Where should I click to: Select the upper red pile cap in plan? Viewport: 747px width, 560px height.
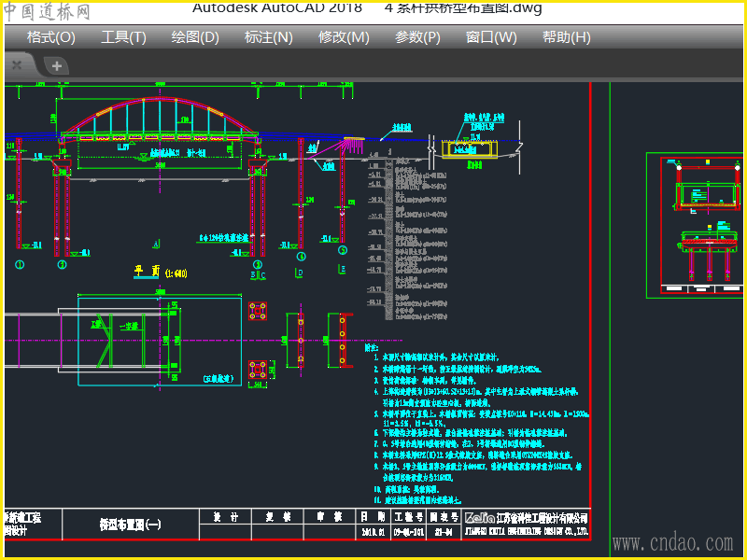pyautogui.click(x=261, y=311)
